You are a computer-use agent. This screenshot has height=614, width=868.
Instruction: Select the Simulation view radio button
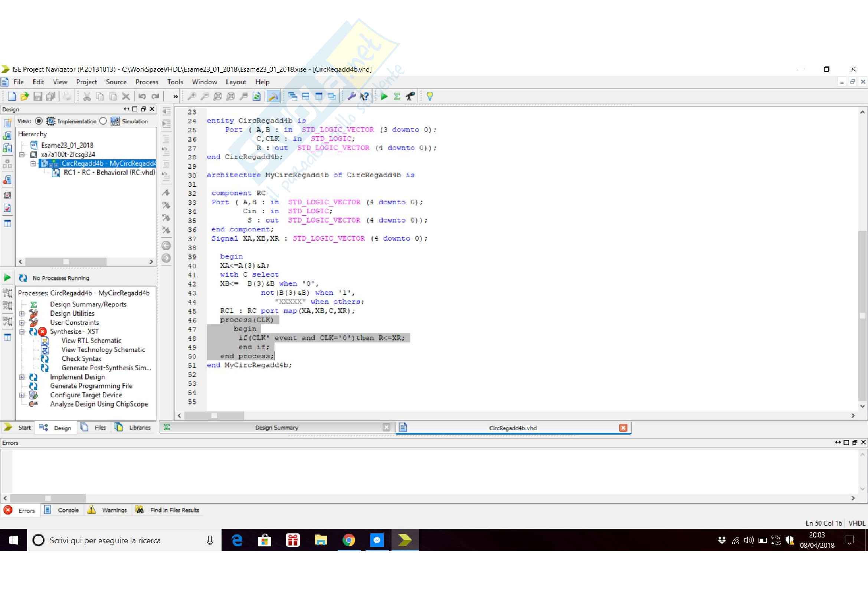pos(103,121)
